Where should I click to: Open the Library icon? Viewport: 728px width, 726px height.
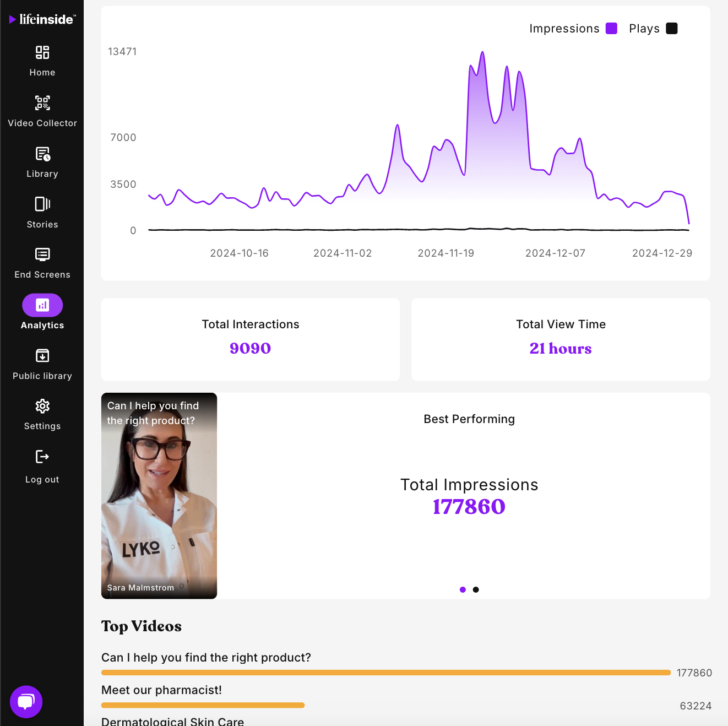point(42,154)
